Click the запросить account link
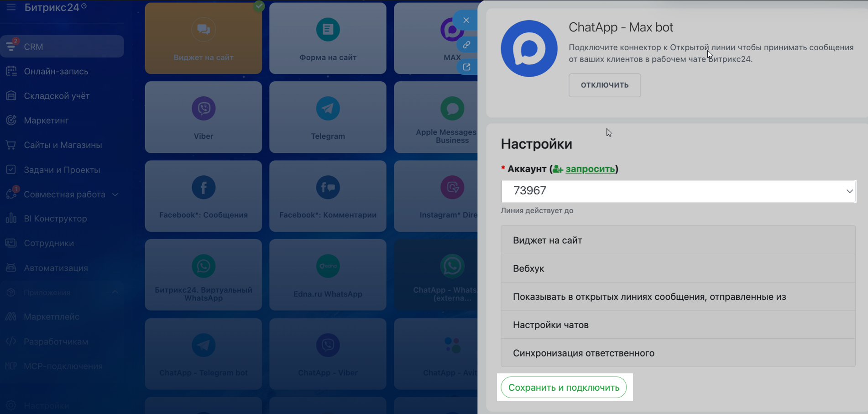This screenshot has width=868, height=414. [x=590, y=169]
